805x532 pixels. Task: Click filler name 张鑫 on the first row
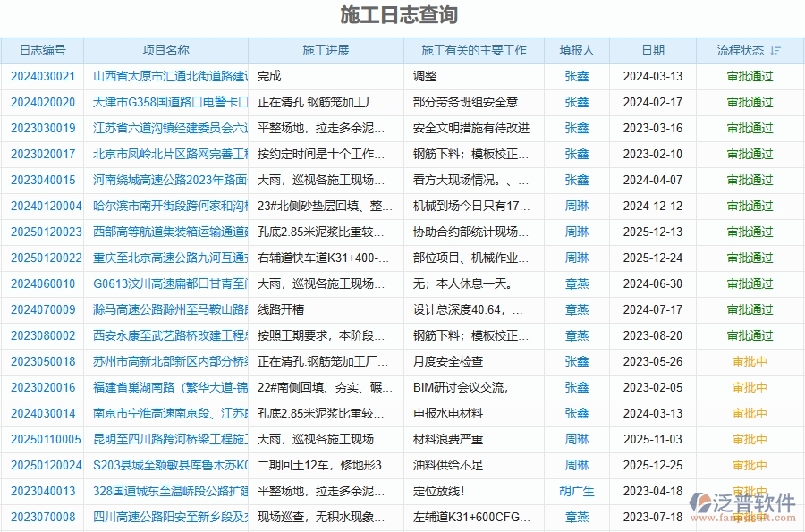coord(575,77)
